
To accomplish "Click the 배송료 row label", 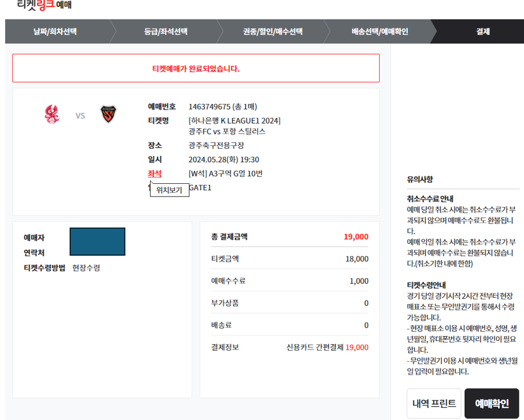I will [221, 325].
